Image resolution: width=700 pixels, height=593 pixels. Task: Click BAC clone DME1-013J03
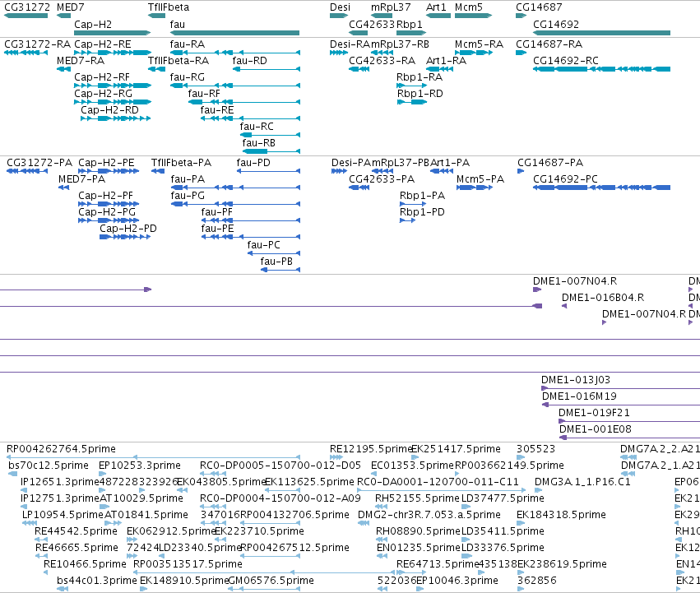(x=576, y=380)
